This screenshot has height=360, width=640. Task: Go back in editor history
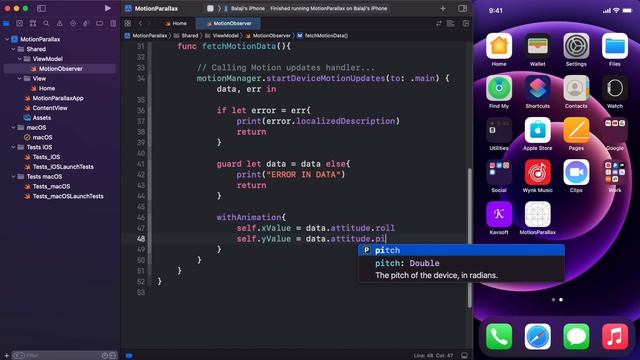pos(140,23)
